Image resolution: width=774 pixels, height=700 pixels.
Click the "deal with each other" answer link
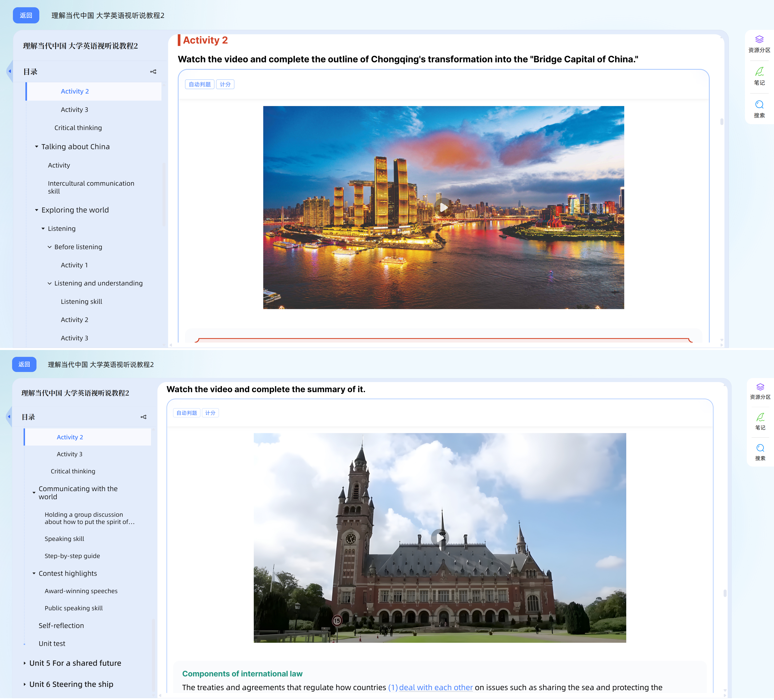point(436,687)
